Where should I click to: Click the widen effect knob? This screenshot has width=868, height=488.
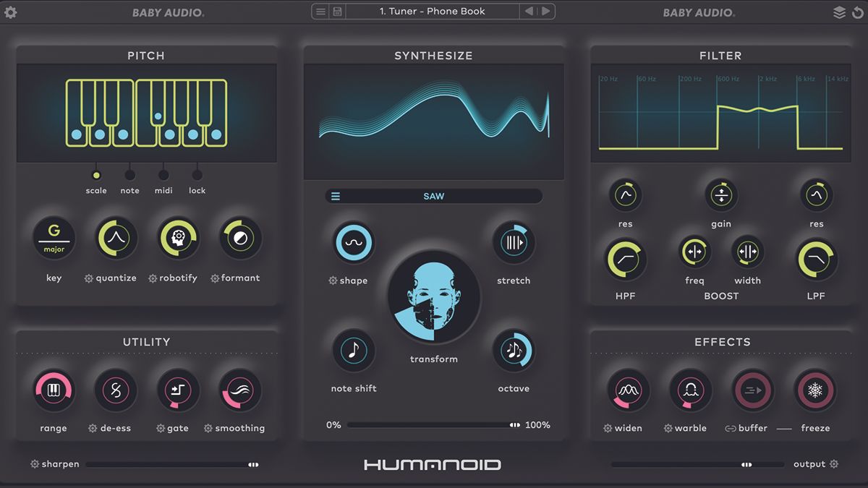pos(626,390)
